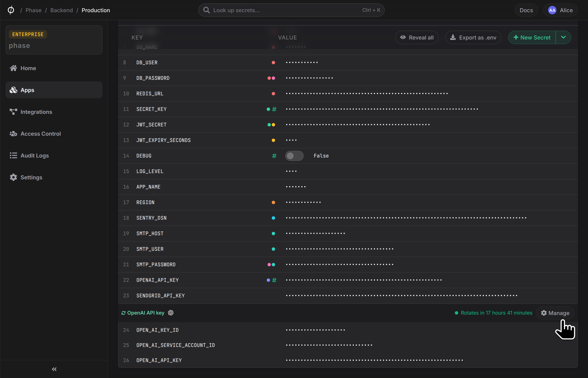This screenshot has height=378, width=588.
Task: Navigate to Backend in the breadcrumb
Action: (x=61, y=10)
